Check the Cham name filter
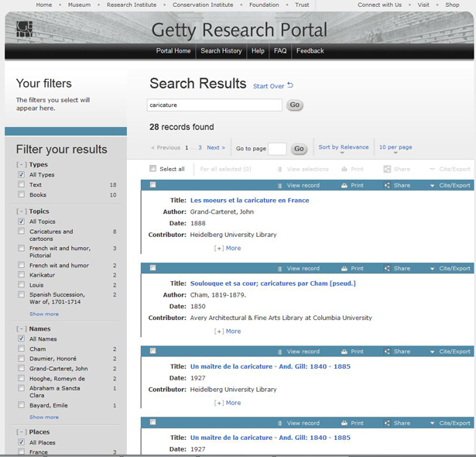 pos(21,349)
